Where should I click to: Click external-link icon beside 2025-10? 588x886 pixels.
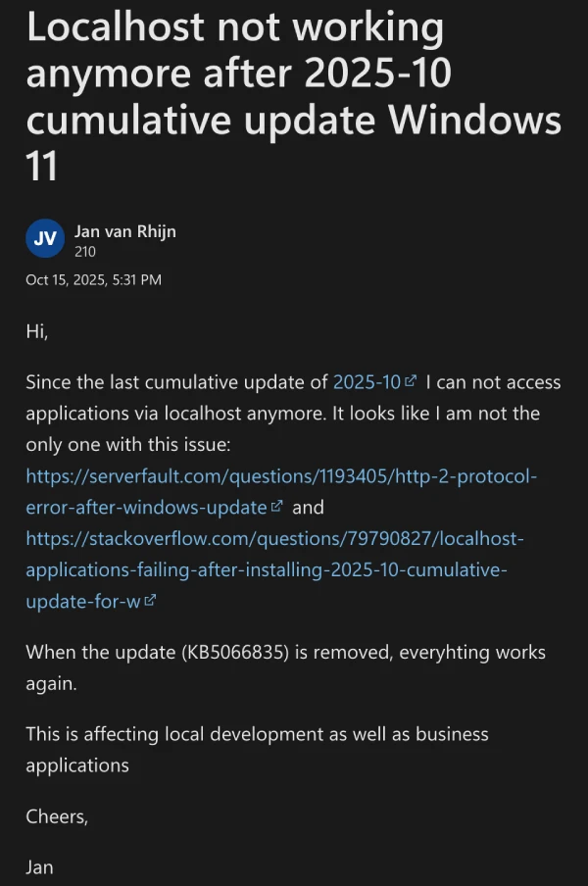(x=411, y=381)
